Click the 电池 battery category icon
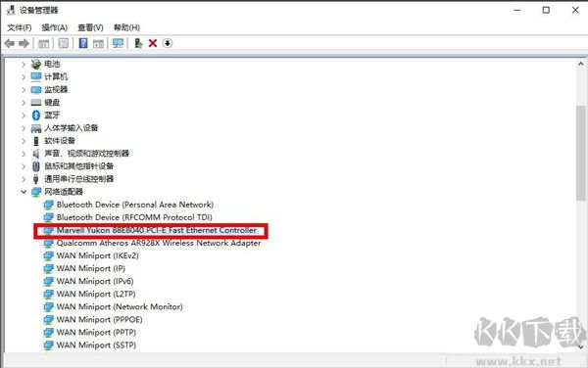 (36, 64)
